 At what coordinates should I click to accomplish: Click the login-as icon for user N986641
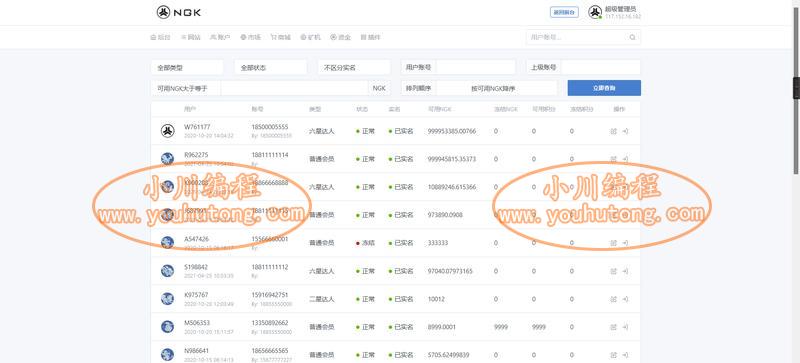click(625, 355)
